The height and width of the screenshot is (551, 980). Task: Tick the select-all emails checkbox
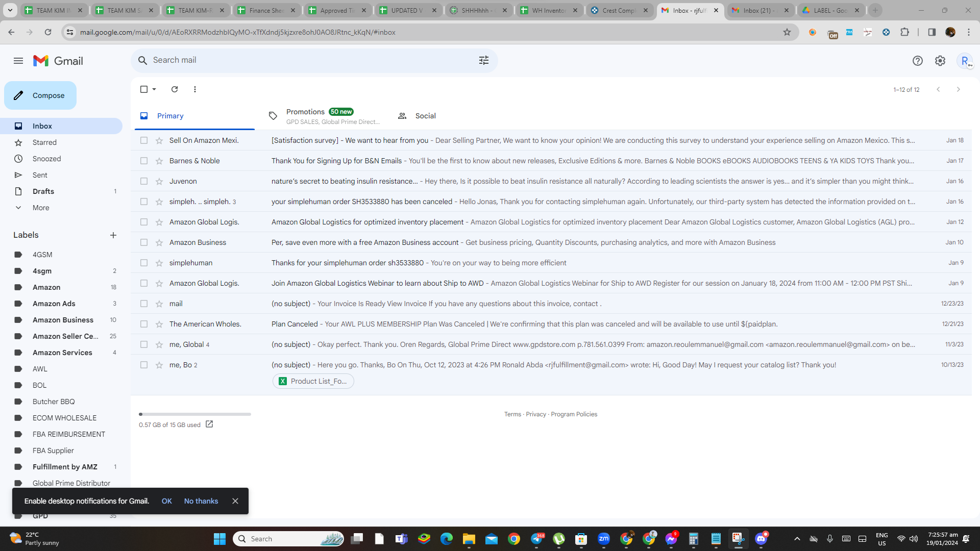click(x=144, y=89)
